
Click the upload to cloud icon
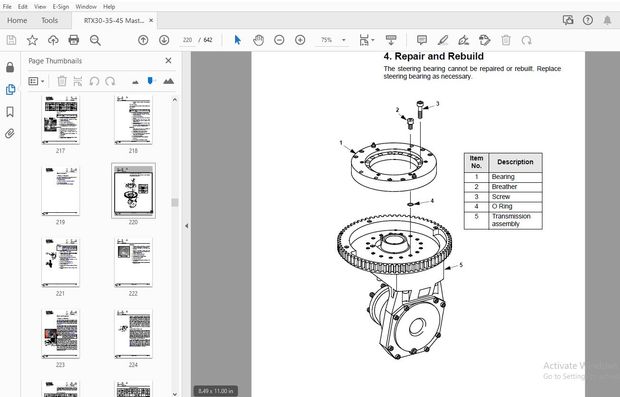(x=53, y=40)
